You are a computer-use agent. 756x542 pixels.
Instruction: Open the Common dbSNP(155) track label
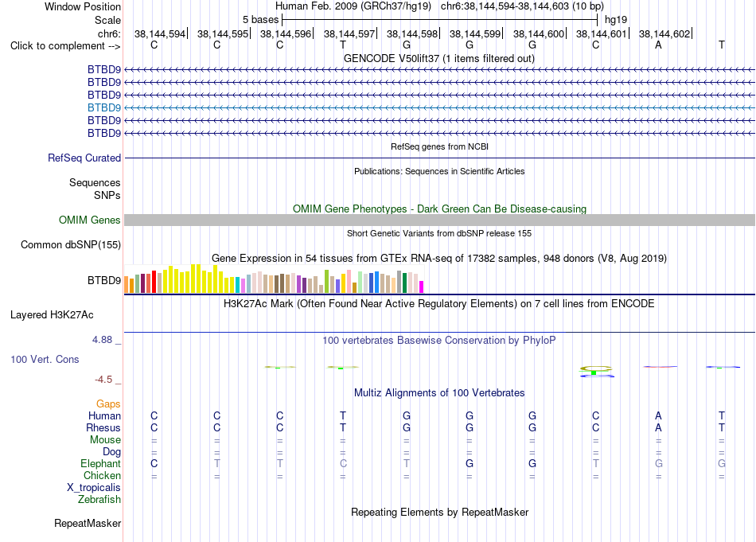[x=71, y=244]
